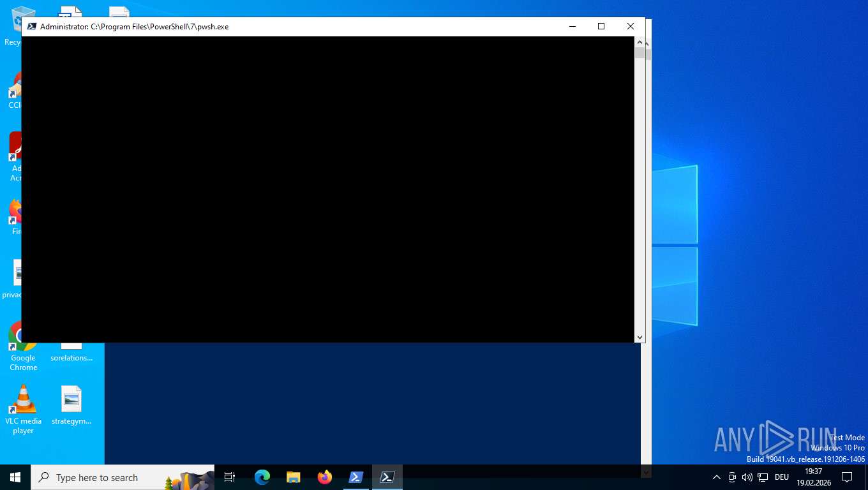Open the Windows Start menu

pos(15,477)
